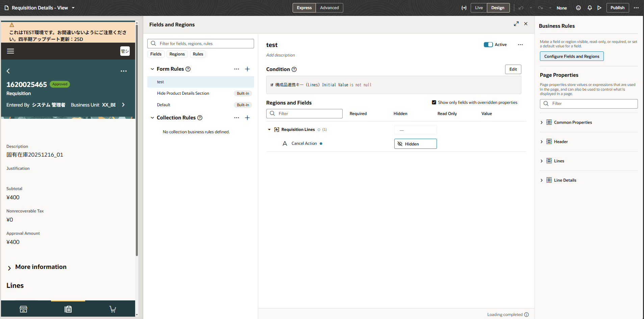Uncheck Show only fields with overridden properties
Image resolution: width=644 pixels, height=319 pixels.
434,102
